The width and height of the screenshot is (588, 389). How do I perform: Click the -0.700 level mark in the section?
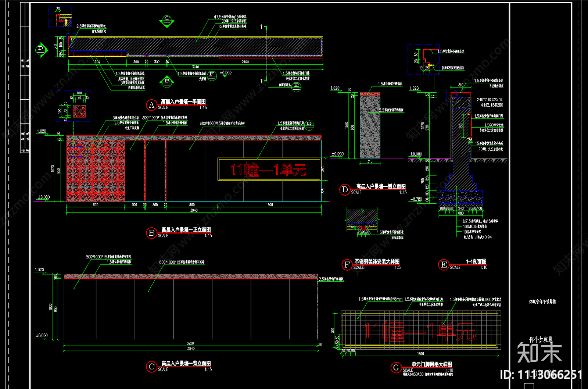point(416,199)
